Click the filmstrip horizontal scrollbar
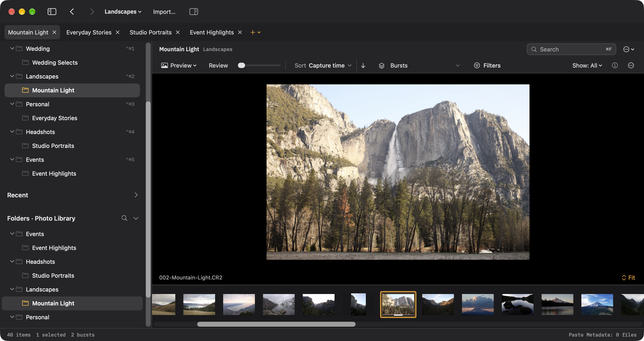Image resolution: width=644 pixels, height=341 pixels. [x=276, y=324]
